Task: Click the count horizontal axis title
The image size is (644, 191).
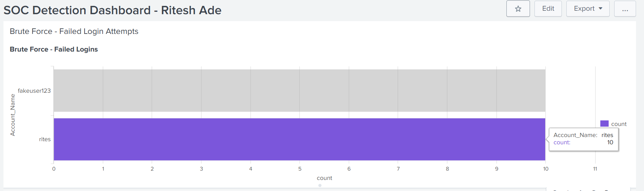Action: pyautogui.click(x=324, y=178)
